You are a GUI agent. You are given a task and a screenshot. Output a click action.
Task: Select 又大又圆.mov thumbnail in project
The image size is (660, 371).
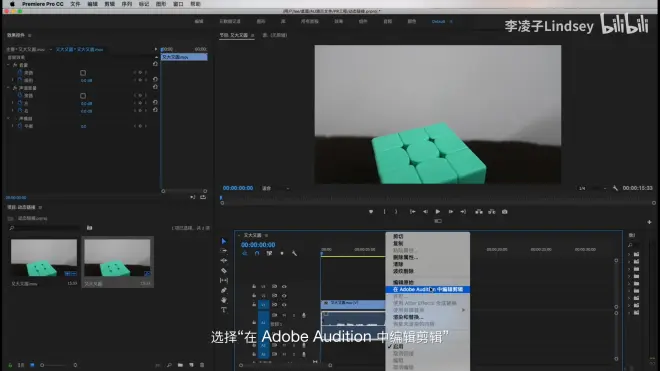44,258
